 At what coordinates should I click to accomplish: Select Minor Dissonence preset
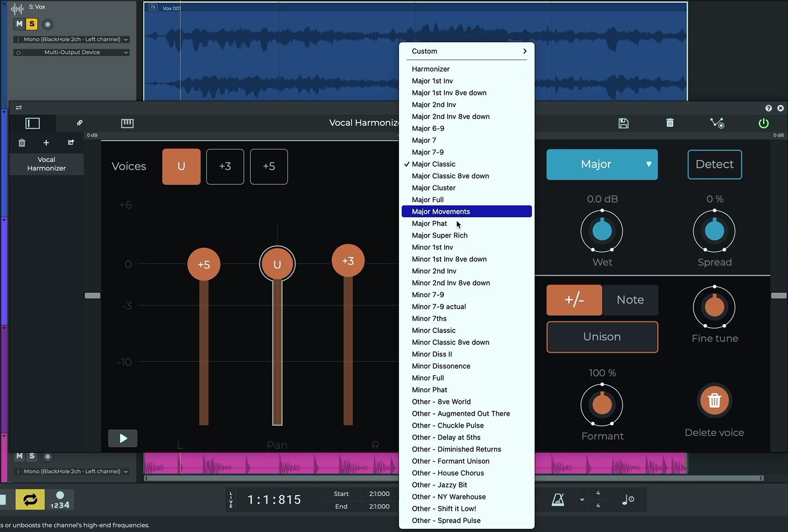(x=467, y=366)
